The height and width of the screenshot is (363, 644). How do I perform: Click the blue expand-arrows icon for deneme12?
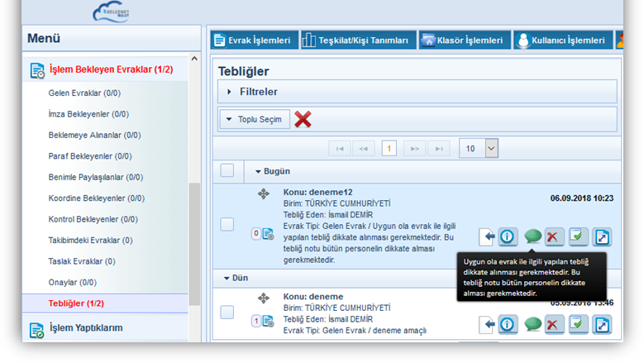pos(602,236)
